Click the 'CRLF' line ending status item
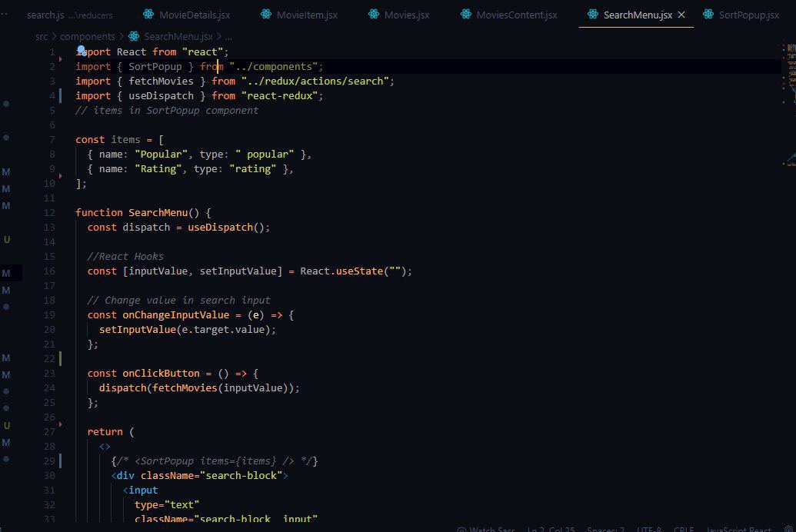Viewport: 796px width, 532px height. [683, 529]
